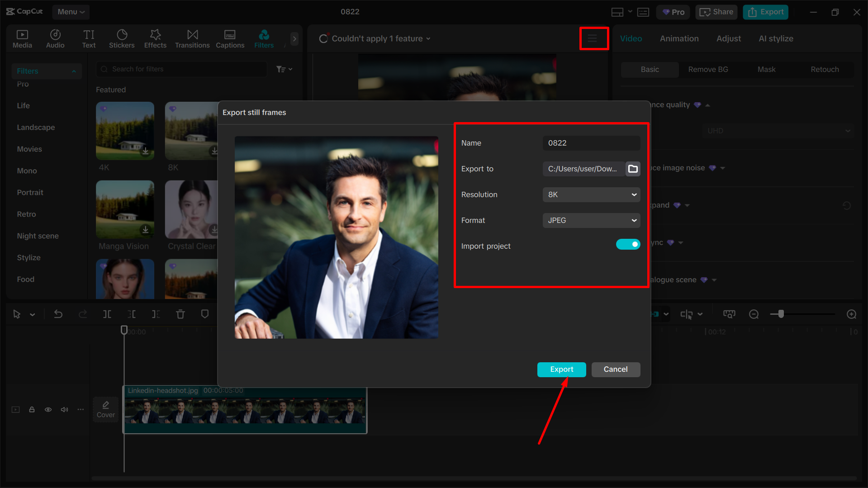
Task: Open the Stickers panel
Action: [122, 38]
